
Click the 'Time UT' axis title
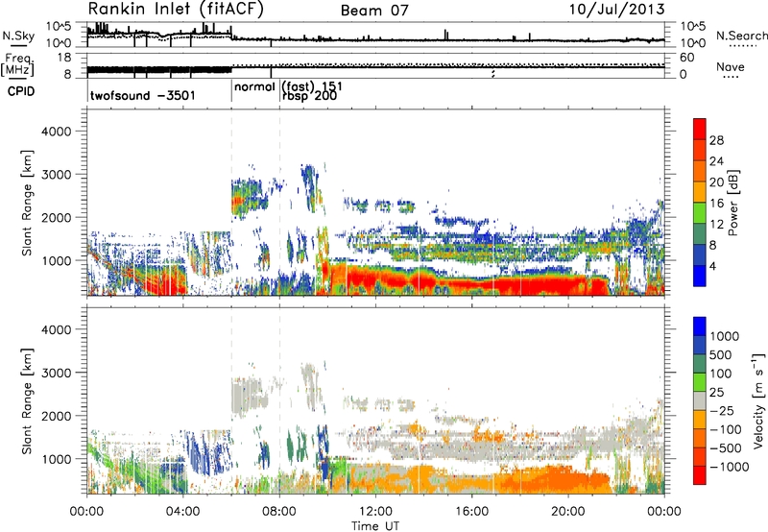tap(375, 526)
